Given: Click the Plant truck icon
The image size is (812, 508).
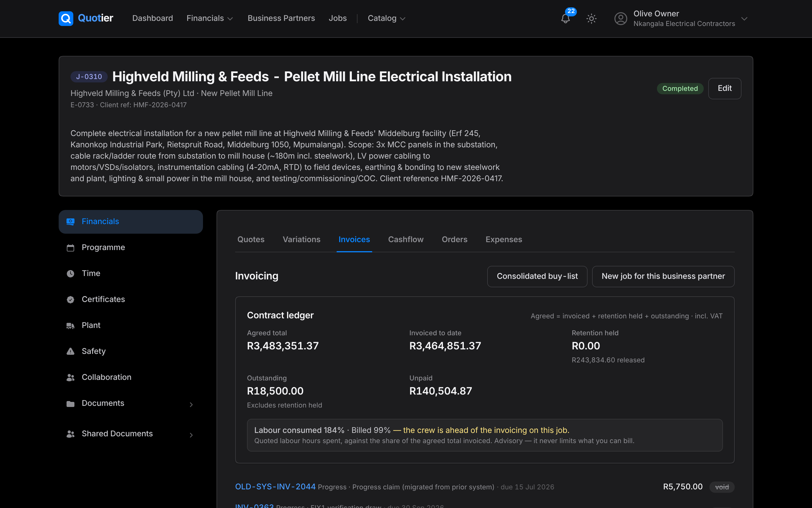Looking at the screenshot, I should [x=70, y=326].
